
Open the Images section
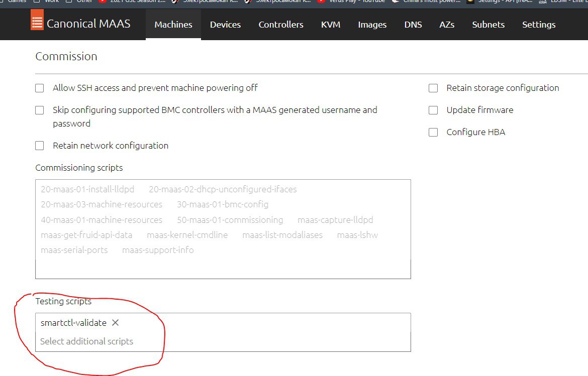click(x=372, y=25)
